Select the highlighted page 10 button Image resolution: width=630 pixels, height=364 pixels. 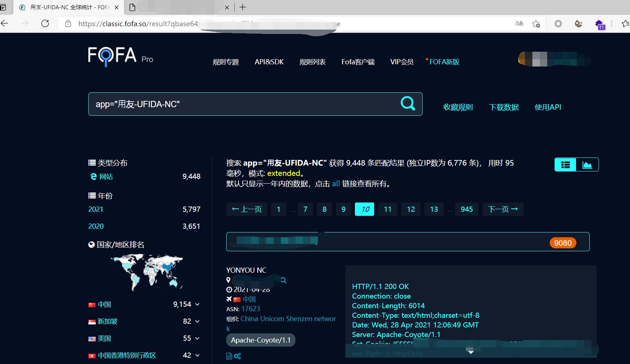click(x=365, y=209)
